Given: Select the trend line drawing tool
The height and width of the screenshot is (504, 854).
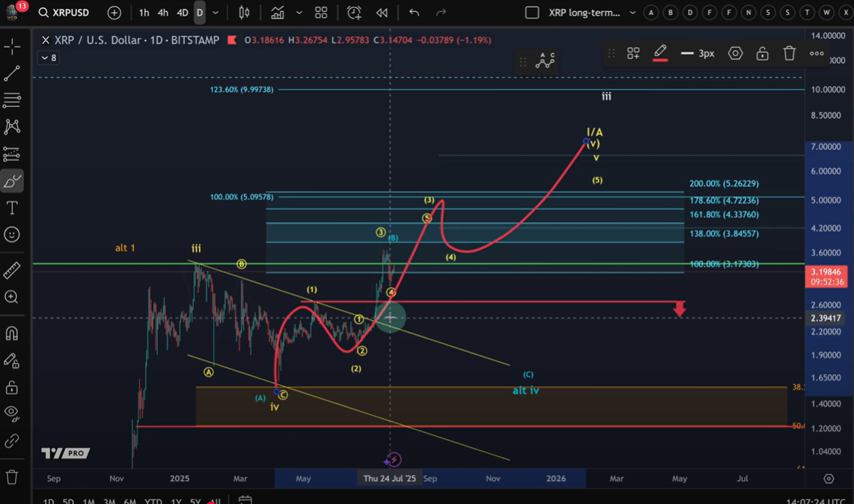Looking at the screenshot, I should click(x=12, y=73).
